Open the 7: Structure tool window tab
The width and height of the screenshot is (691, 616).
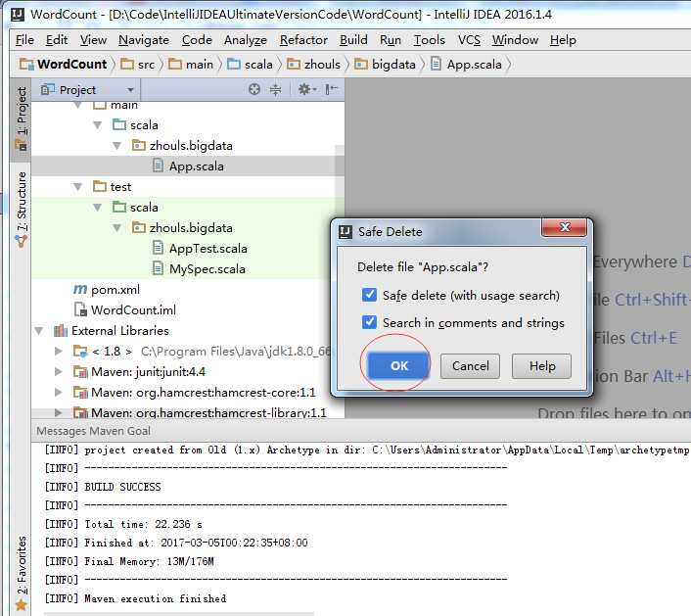point(22,209)
